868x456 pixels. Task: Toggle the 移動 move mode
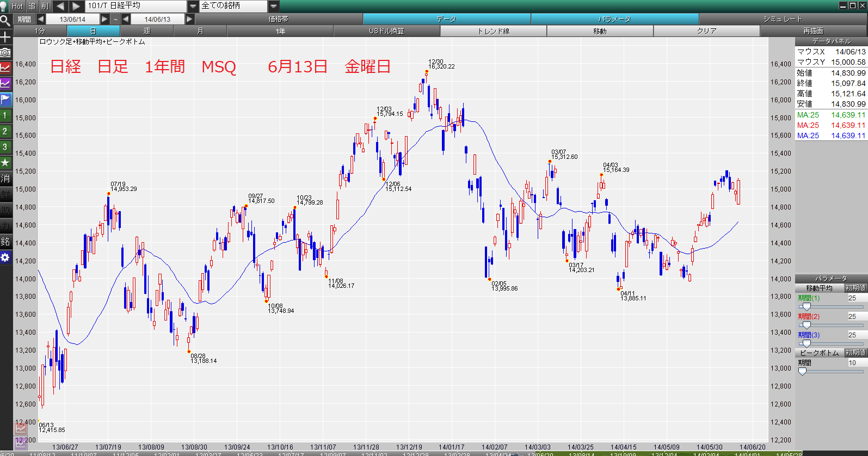pos(600,31)
